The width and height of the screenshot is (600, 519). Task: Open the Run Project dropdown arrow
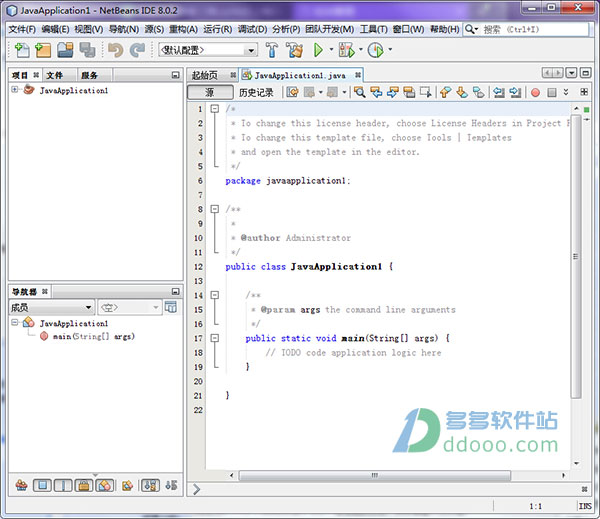[x=331, y=50]
